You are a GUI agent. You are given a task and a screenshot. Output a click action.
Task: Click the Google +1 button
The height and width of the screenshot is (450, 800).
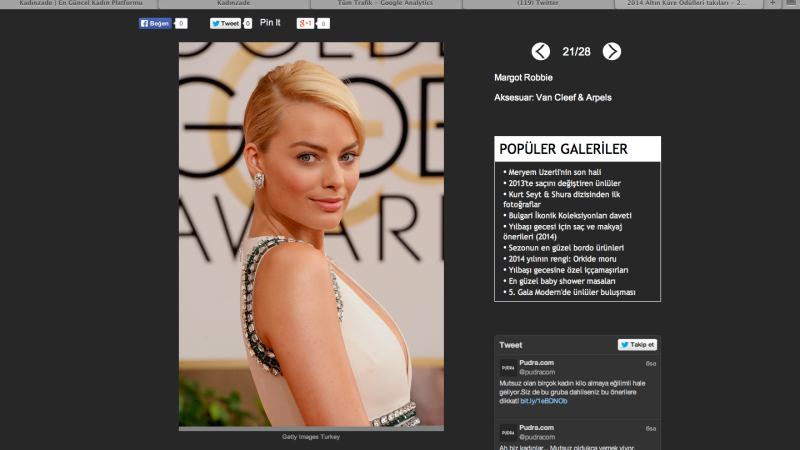(305, 23)
